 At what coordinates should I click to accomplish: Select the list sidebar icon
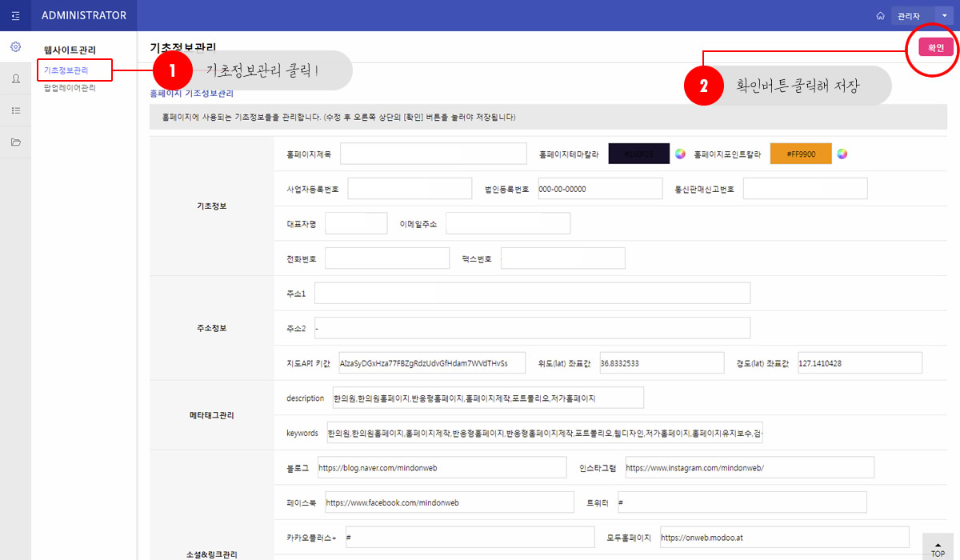[x=15, y=110]
